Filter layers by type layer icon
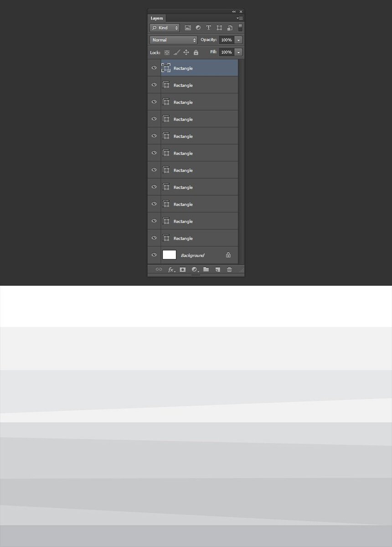The height and width of the screenshot is (547, 392). 209,28
